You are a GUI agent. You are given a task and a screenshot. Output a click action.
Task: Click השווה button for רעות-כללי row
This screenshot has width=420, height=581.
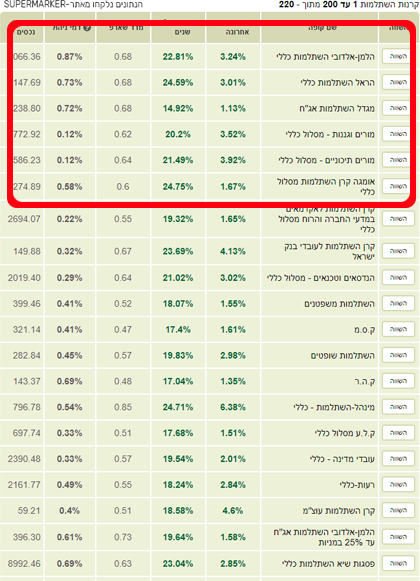coord(398,484)
